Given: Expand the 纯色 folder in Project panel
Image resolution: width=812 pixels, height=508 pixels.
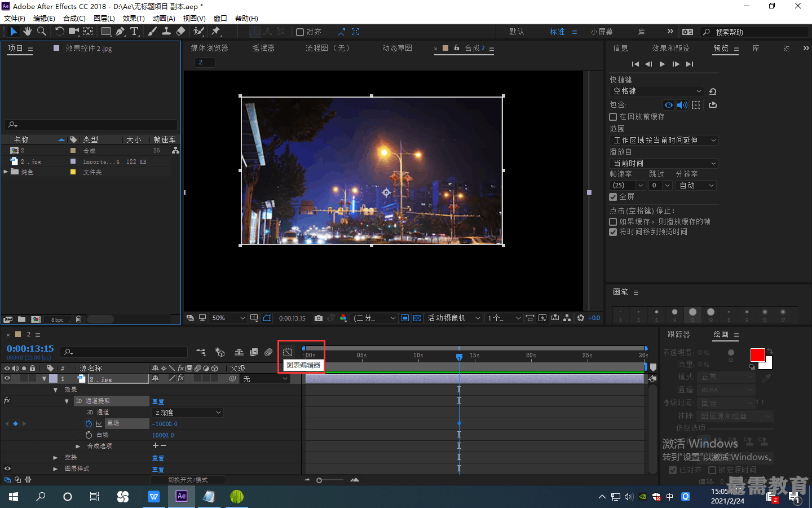Looking at the screenshot, I should [6, 172].
